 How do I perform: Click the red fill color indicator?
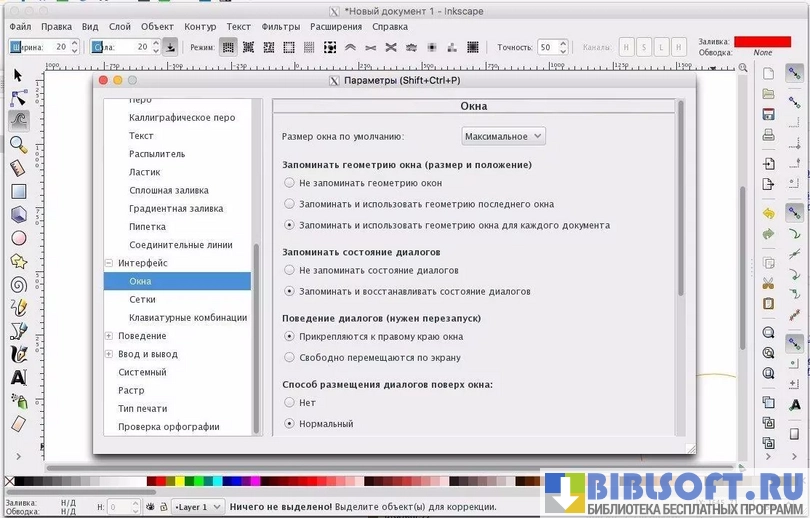(x=762, y=41)
